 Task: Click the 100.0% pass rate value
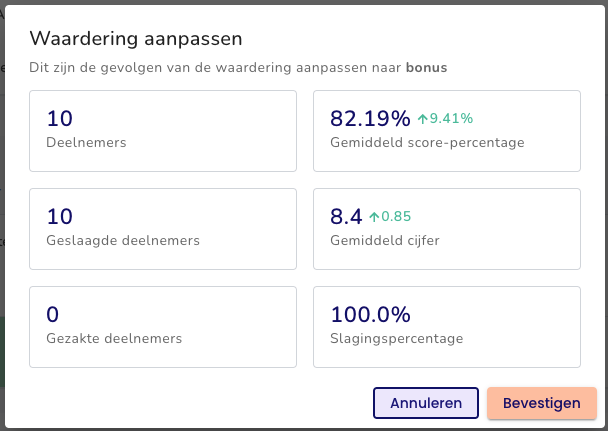tap(370, 315)
